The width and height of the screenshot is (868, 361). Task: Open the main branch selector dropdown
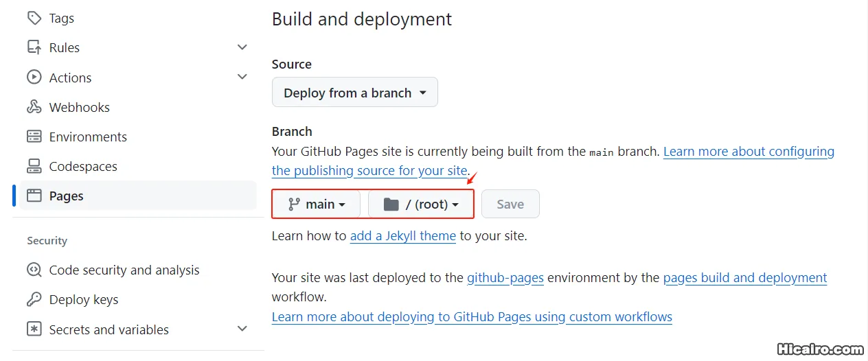(x=317, y=204)
